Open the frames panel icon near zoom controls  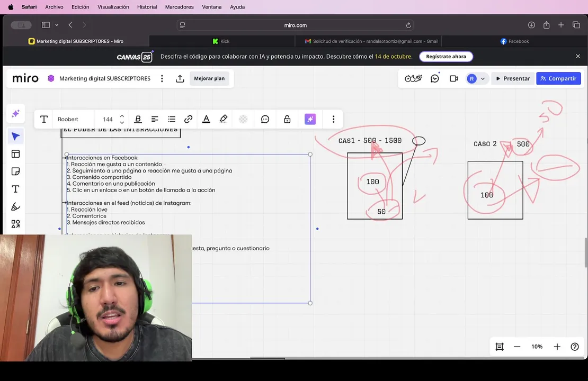point(500,347)
